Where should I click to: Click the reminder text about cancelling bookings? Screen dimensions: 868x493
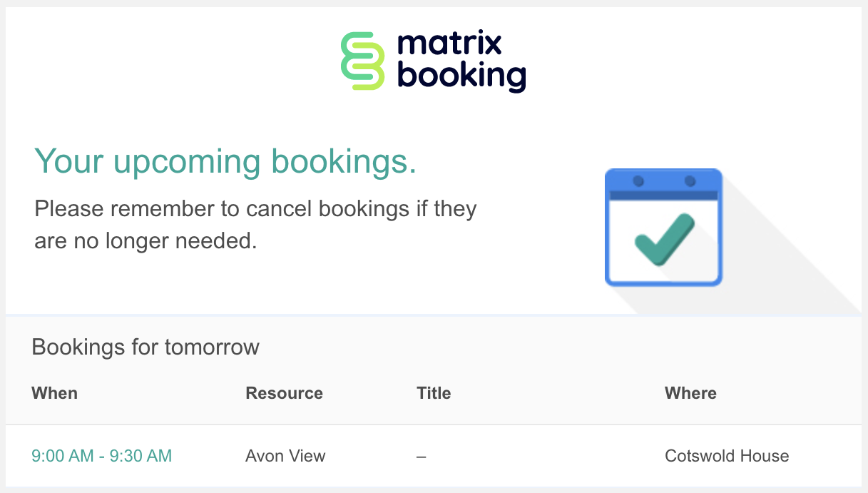(x=255, y=225)
